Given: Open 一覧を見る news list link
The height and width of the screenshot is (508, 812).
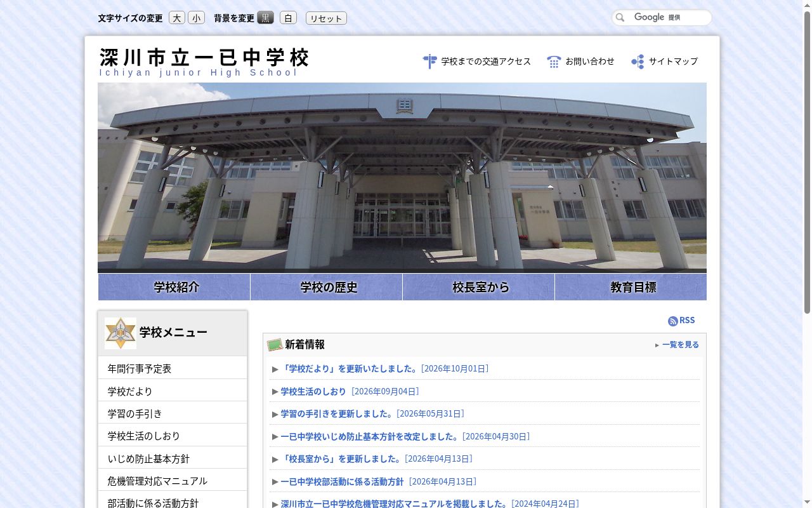Looking at the screenshot, I should tap(680, 345).
